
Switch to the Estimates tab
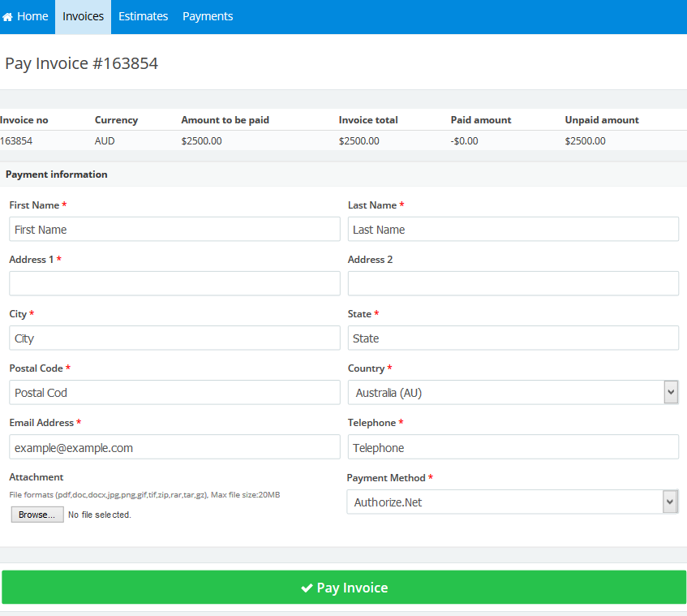coord(143,17)
